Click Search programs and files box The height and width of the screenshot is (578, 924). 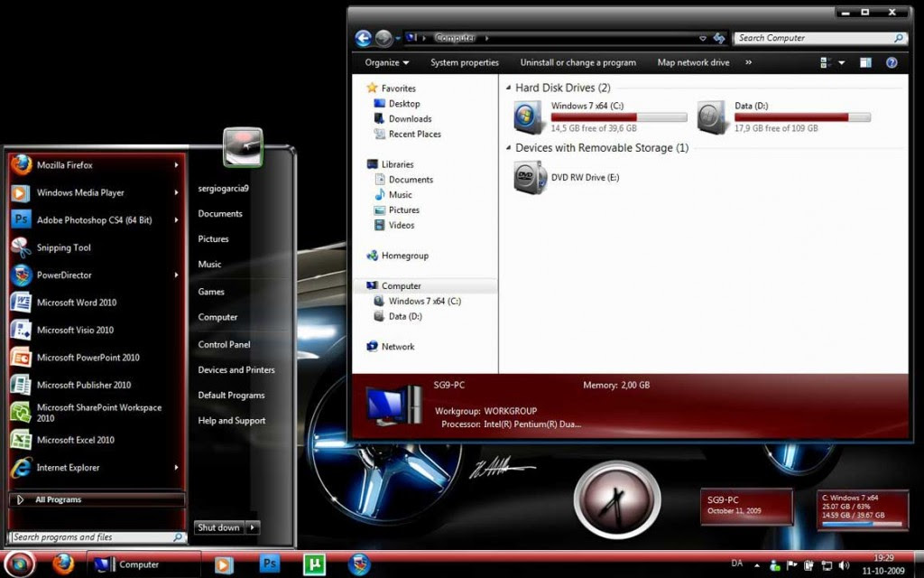pyautogui.click(x=97, y=537)
